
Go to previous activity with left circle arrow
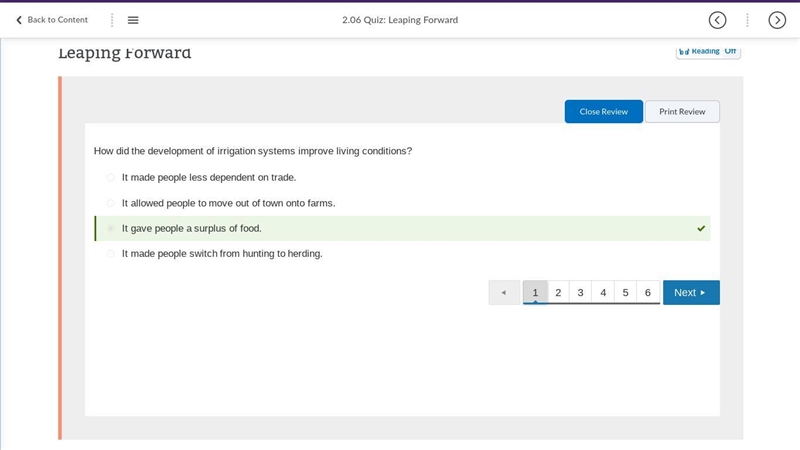click(717, 20)
